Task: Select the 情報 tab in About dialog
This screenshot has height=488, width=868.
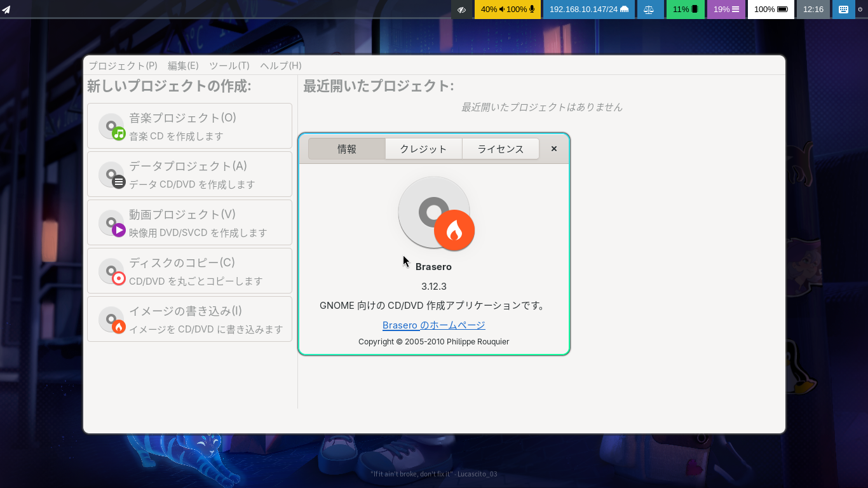Action: (x=347, y=149)
